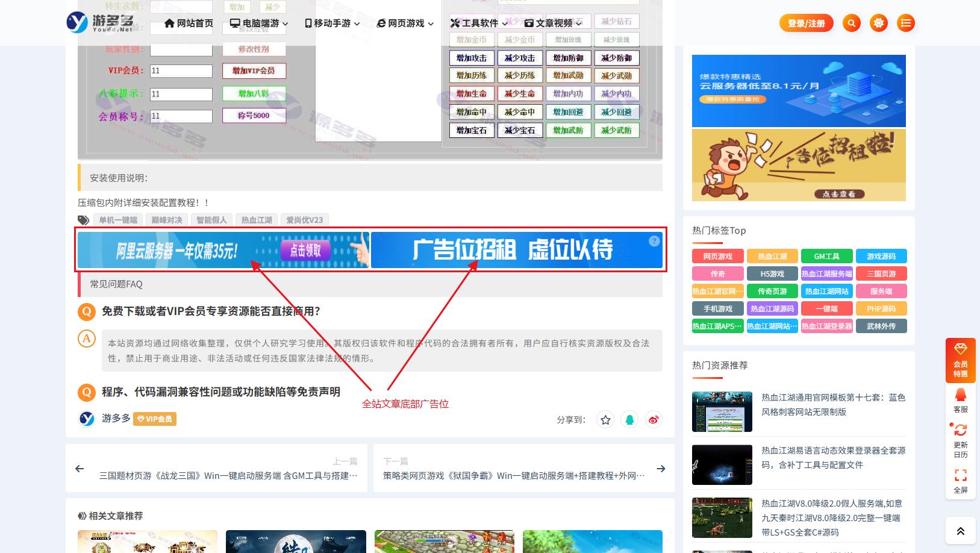
Task: Click the 游多多 site logo
Action: (100, 22)
